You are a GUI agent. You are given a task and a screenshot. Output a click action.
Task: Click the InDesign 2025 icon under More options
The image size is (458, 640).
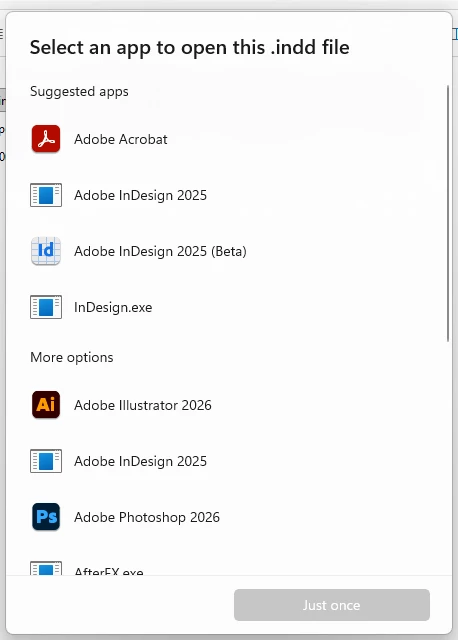(46, 461)
